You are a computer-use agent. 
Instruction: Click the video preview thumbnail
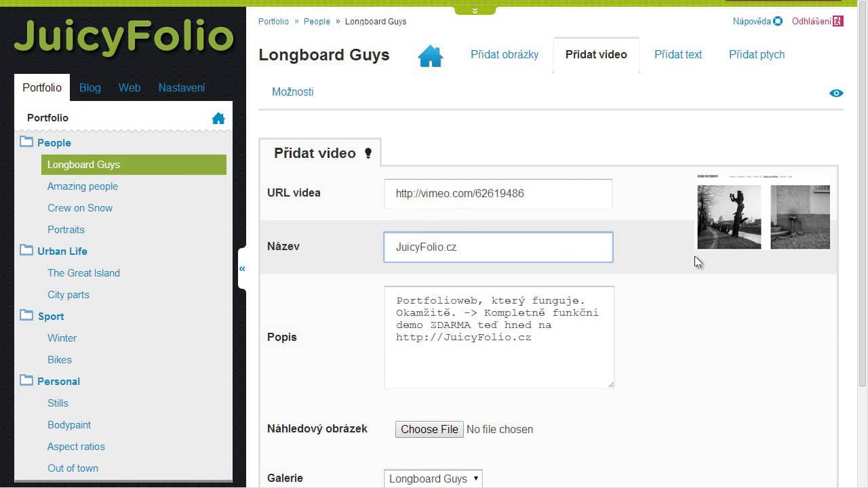coord(764,211)
